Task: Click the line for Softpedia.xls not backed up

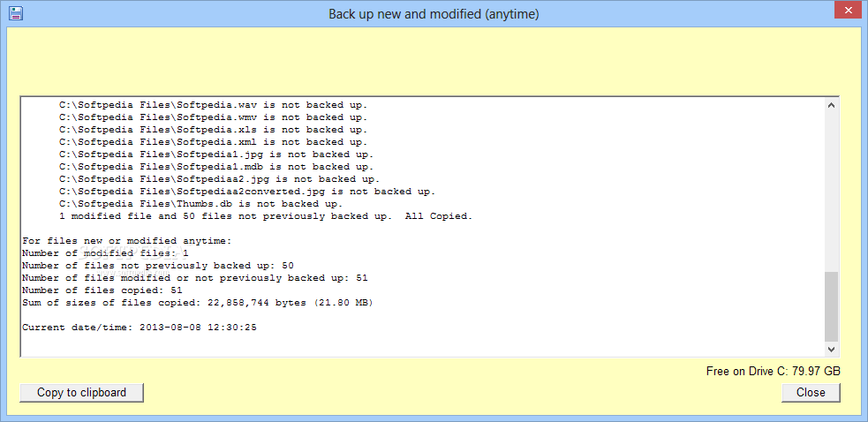Action: (213, 130)
